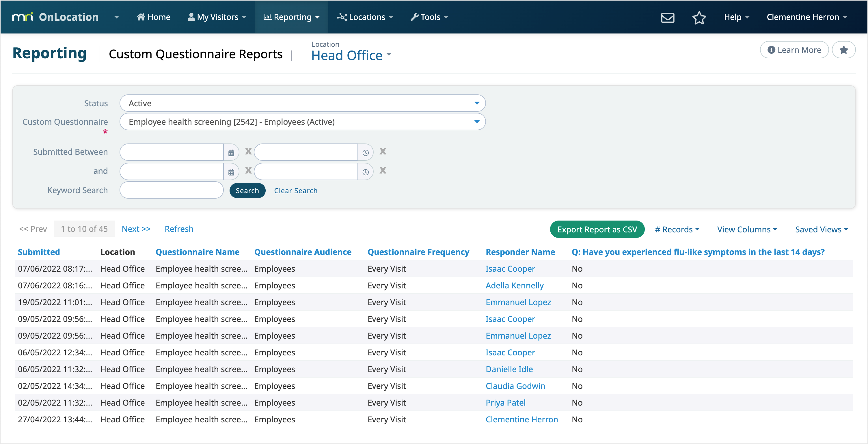Click submitted cell 02/05/2022 14:34
This screenshot has height=444, width=868.
point(55,386)
